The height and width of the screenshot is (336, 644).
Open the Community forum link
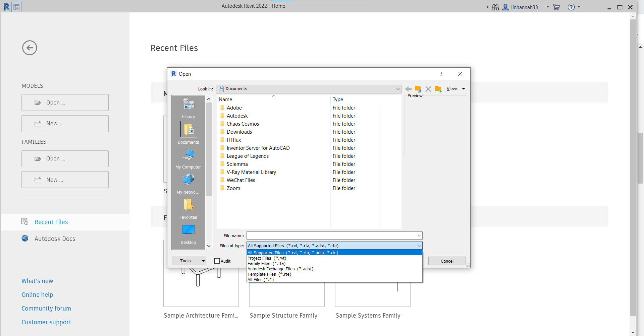click(46, 308)
